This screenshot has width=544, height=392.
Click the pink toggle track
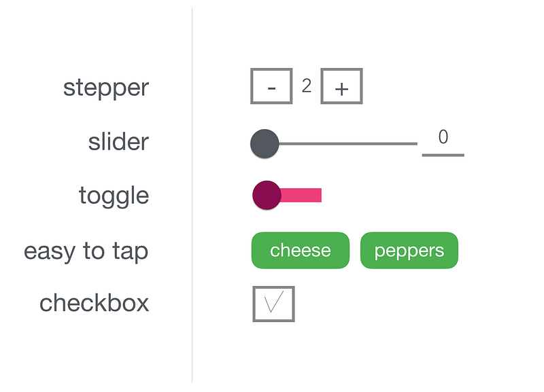pos(301,195)
